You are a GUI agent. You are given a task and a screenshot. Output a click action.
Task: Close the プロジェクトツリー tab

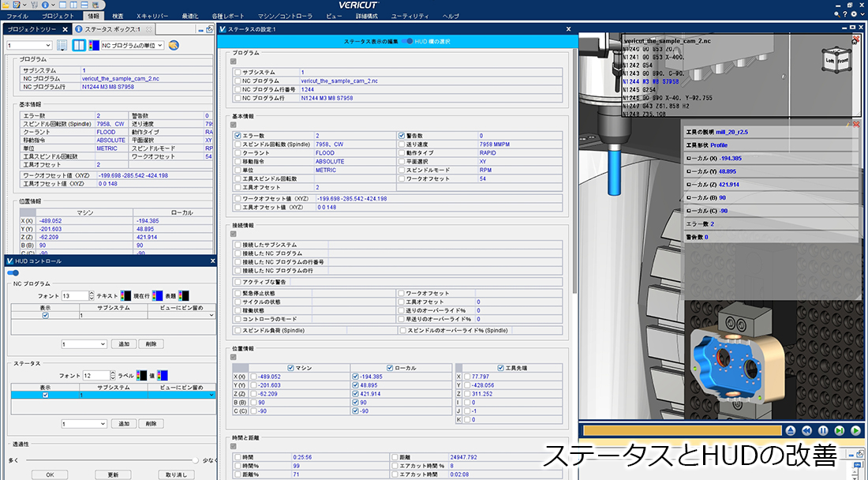click(x=65, y=29)
